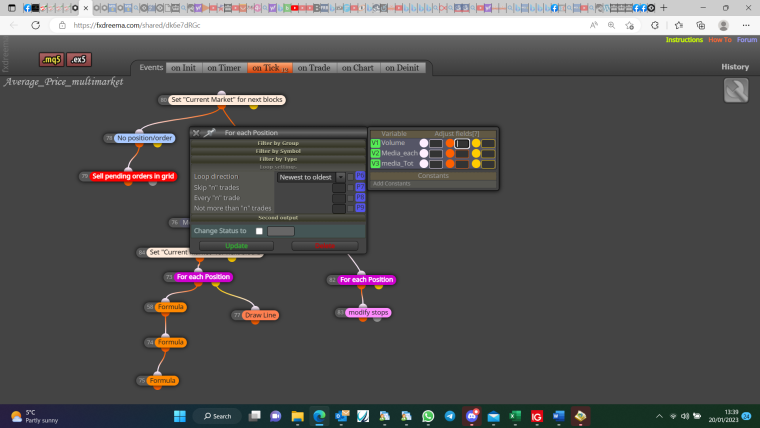
Task: Click the red Delete button
Action: tap(325, 246)
